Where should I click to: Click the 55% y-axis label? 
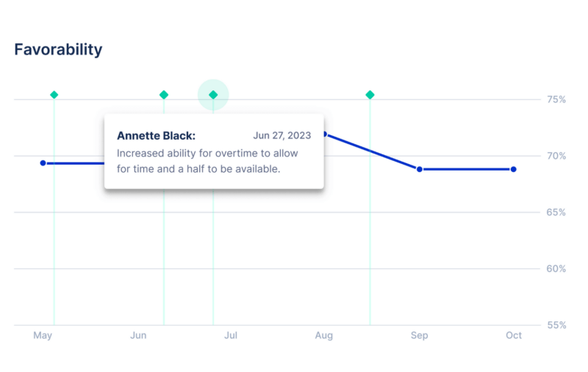[x=556, y=326]
